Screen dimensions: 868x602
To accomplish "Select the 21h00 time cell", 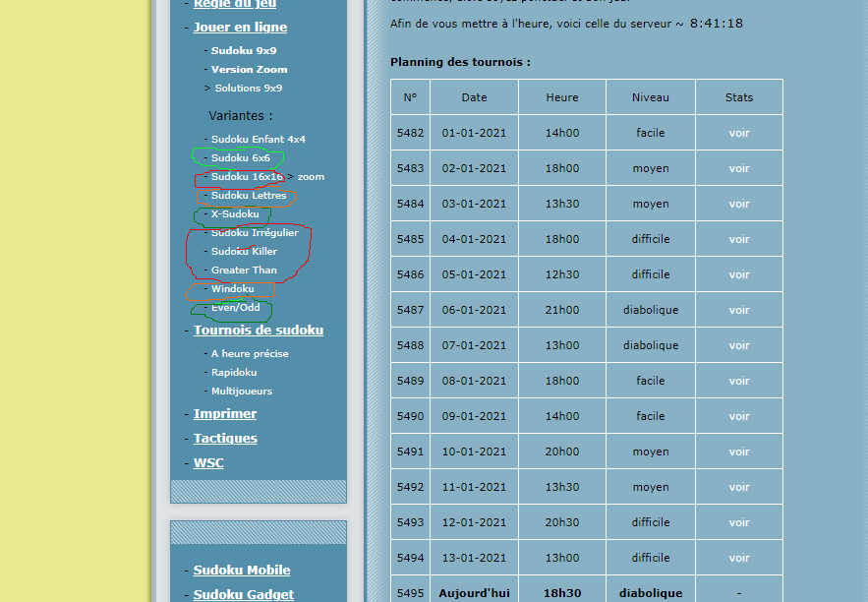I will [x=562, y=310].
